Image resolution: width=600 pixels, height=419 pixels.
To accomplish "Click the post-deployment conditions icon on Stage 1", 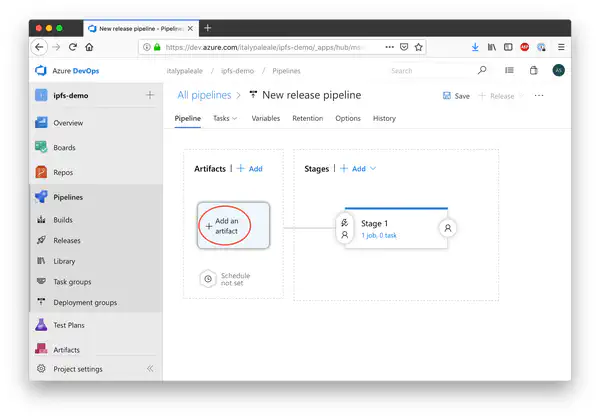I will (x=447, y=228).
